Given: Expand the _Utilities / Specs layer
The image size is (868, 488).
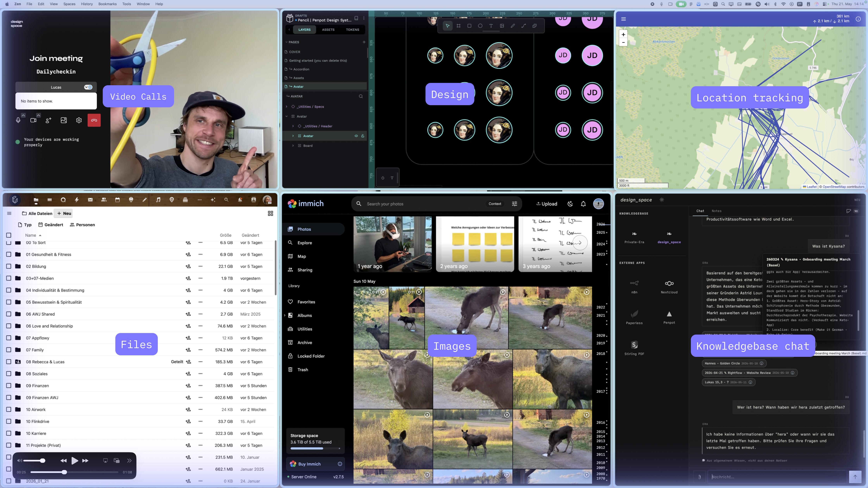Looking at the screenshot, I should (287, 107).
